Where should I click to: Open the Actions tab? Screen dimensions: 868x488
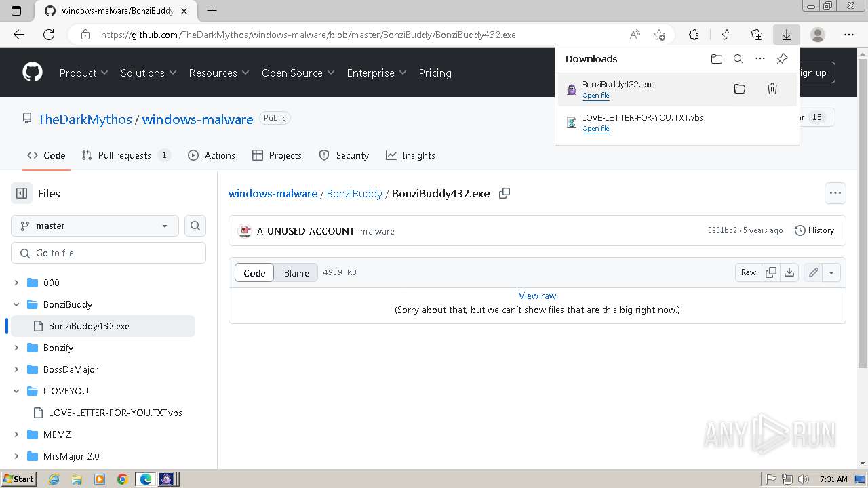[212, 155]
